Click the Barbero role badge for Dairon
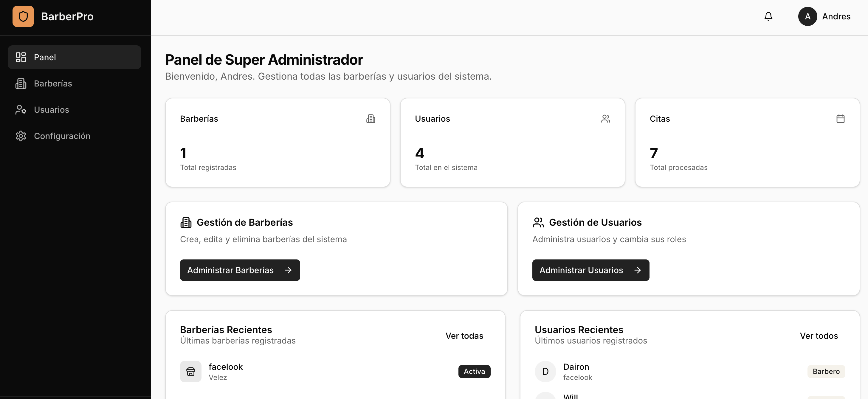Viewport: 868px width, 399px height. pos(826,371)
